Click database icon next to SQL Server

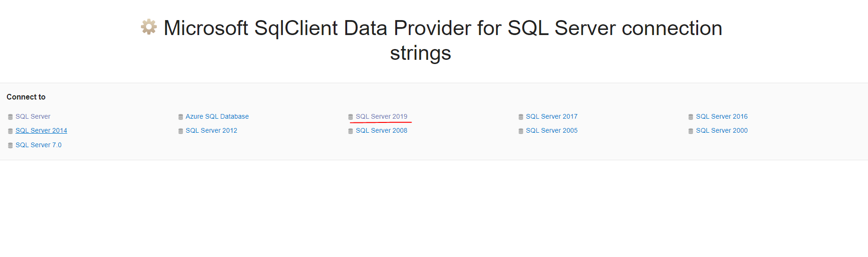(10, 117)
